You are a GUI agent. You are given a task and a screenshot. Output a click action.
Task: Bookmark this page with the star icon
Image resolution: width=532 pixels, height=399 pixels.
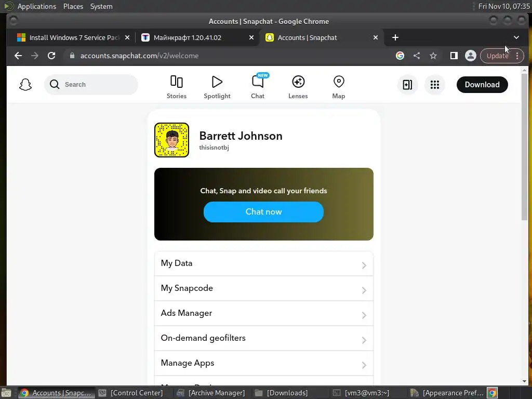point(433,56)
